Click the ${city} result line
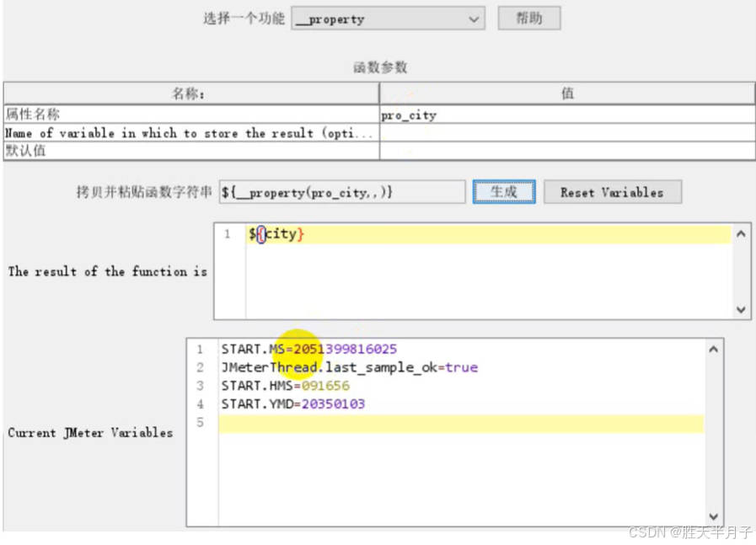The width and height of the screenshot is (756, 545). [489, 234]
